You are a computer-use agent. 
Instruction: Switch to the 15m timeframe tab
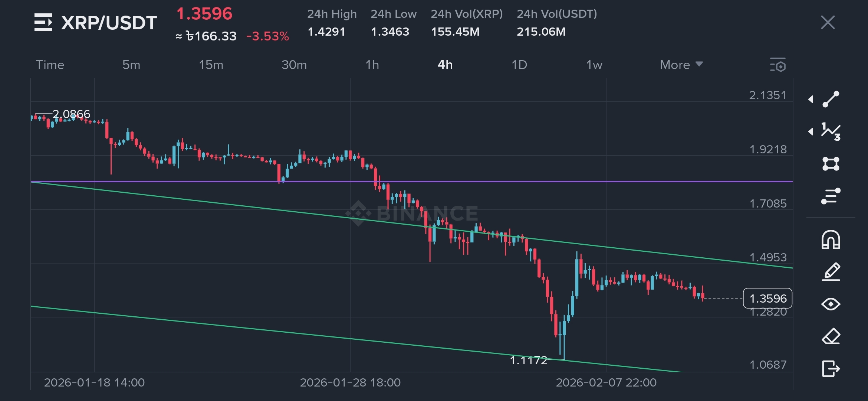(211, 65)
